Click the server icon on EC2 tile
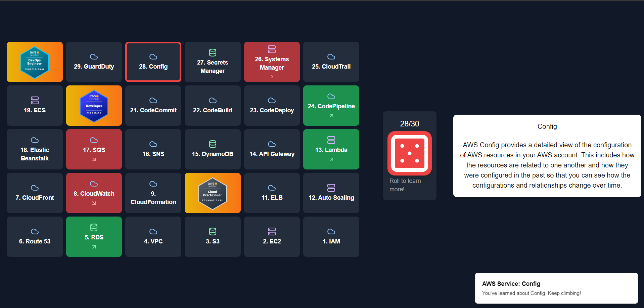This screenshot has width=644, height=308. click(272, 231)
